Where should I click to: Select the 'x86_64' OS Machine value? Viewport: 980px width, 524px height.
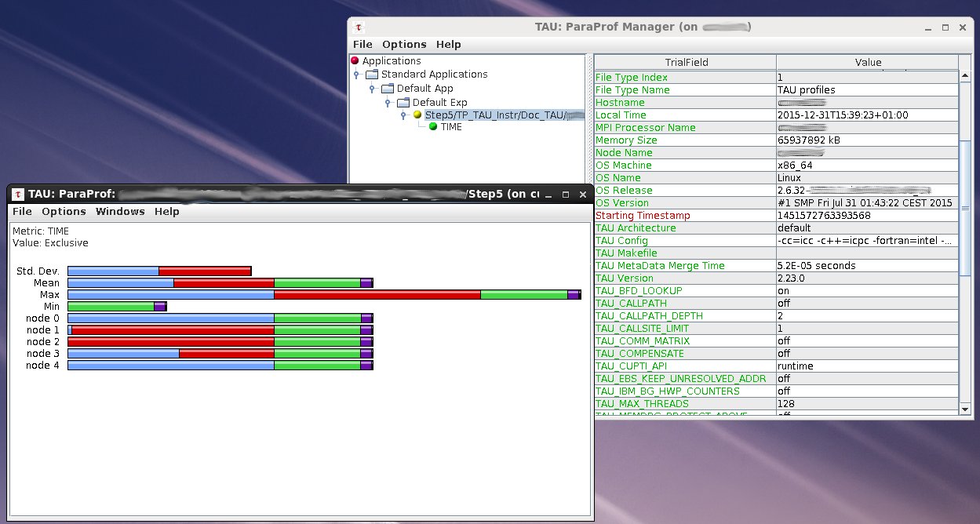pos(868,166)
